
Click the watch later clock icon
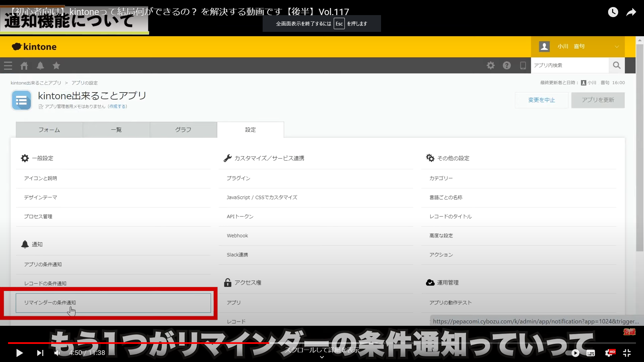coord(613,12)
